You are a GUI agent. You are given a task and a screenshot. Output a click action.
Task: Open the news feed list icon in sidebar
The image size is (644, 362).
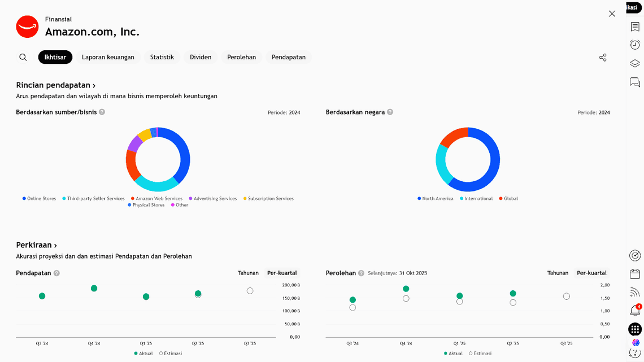click(x=635, y=27)
